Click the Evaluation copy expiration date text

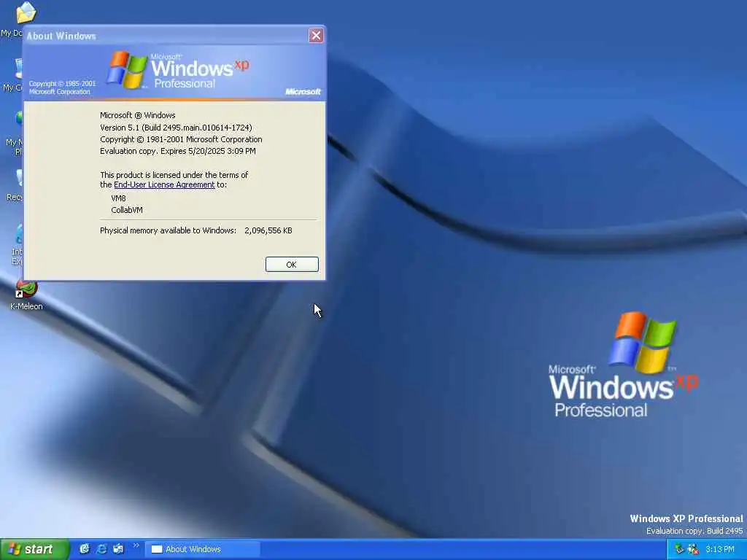tap(178, 151)
